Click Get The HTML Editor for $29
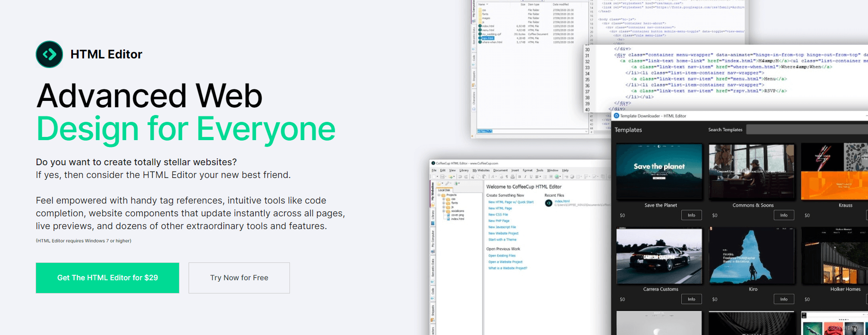Screen dimensions: 868x335 pos(107,277)
